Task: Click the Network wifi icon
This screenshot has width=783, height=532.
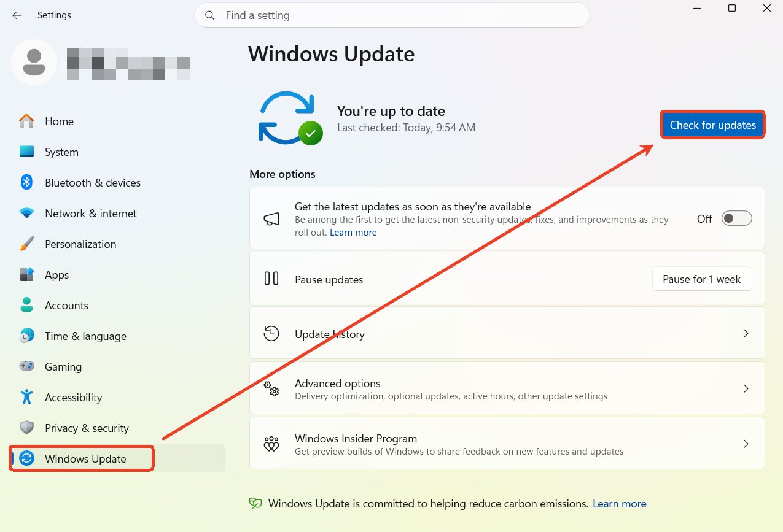Action: [x=26, y=213]
